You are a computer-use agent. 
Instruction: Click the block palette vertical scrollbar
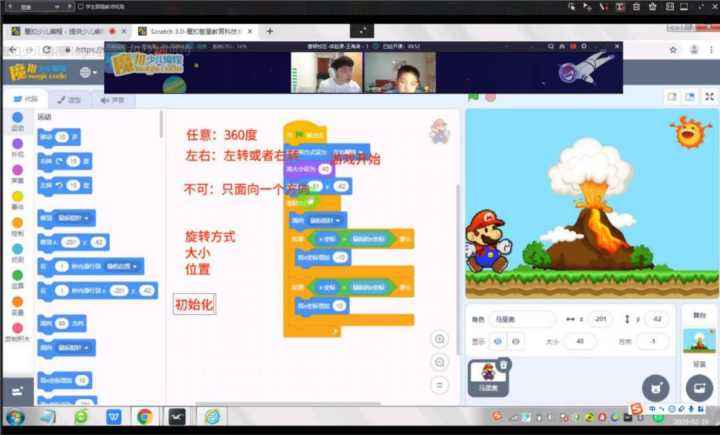tap(161, 124)
